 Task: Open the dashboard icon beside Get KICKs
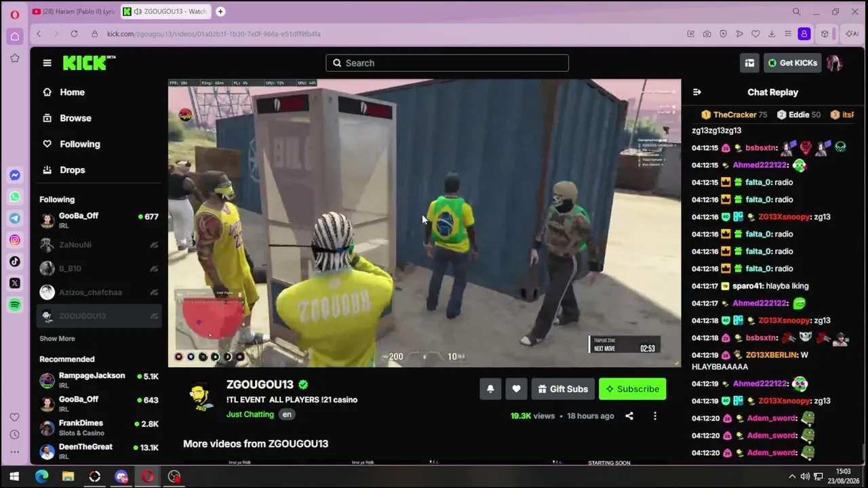(749, 63)
